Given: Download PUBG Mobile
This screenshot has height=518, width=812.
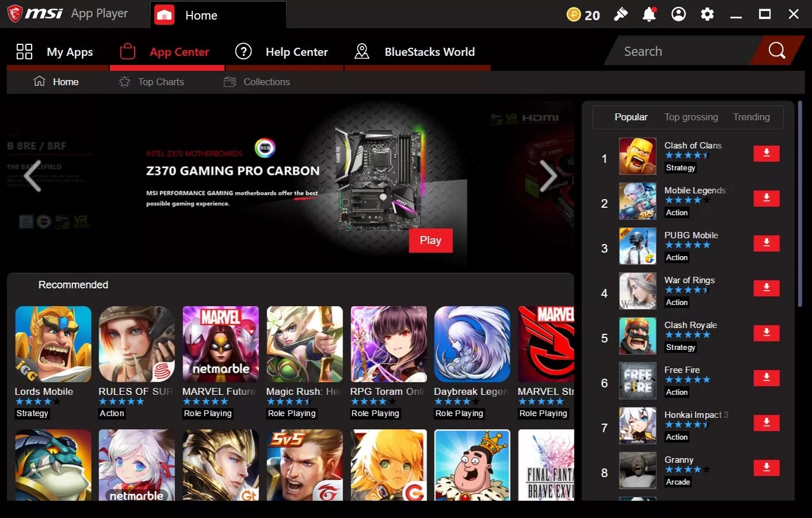Looking at the screenshot, I should 767,243.
